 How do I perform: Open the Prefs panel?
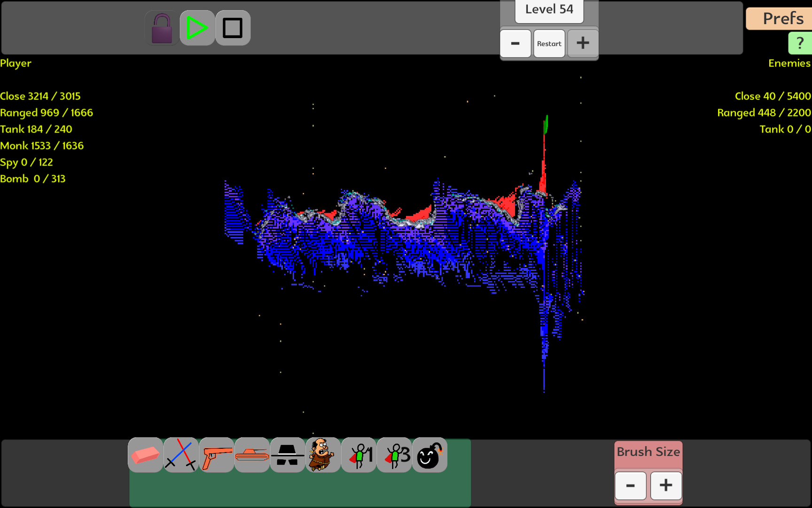(779, 18)
